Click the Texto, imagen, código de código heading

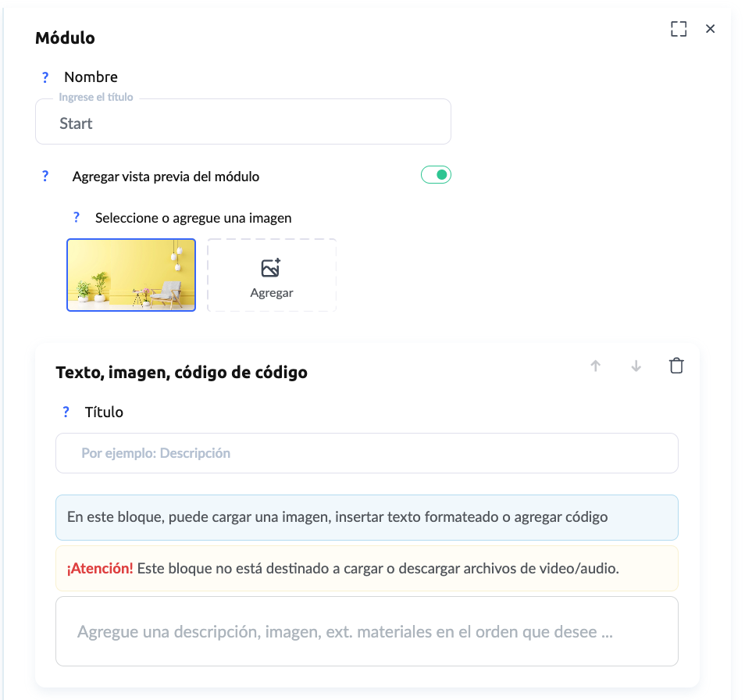[181, 373]
